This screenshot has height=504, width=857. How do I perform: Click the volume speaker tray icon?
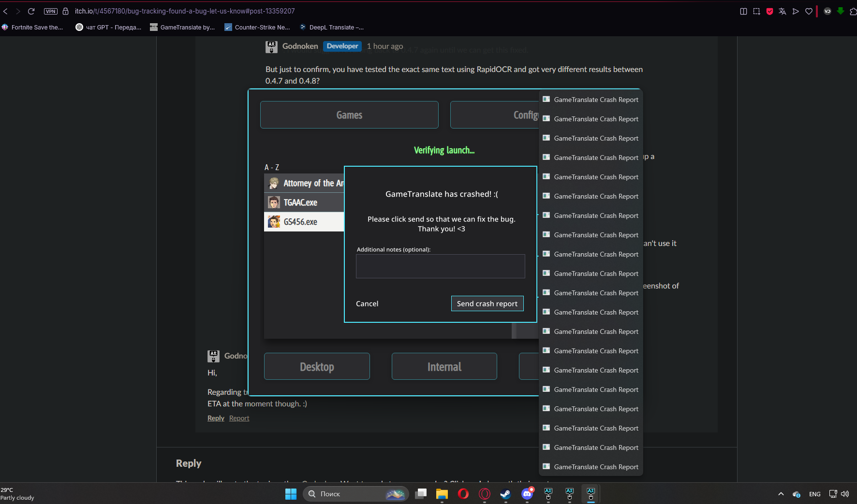coord(845,494)
